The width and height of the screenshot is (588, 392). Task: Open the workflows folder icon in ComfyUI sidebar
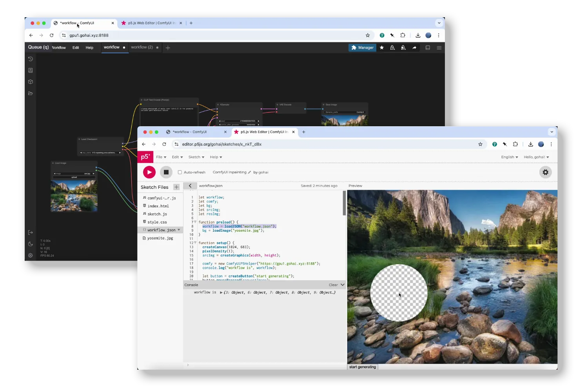click(30, 93)
